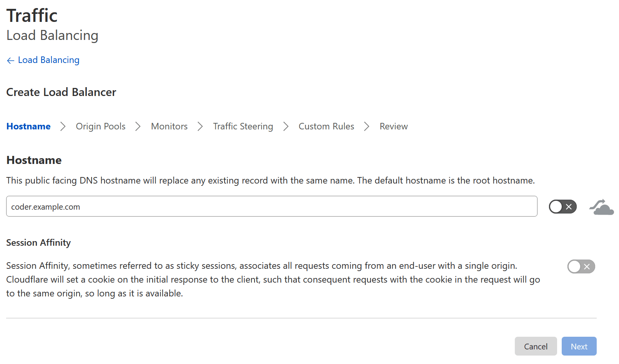Viewport: 619px width, 364px height.
Task: Open the Monitors step
Action: pyautogui.click(x=169, y=126)
